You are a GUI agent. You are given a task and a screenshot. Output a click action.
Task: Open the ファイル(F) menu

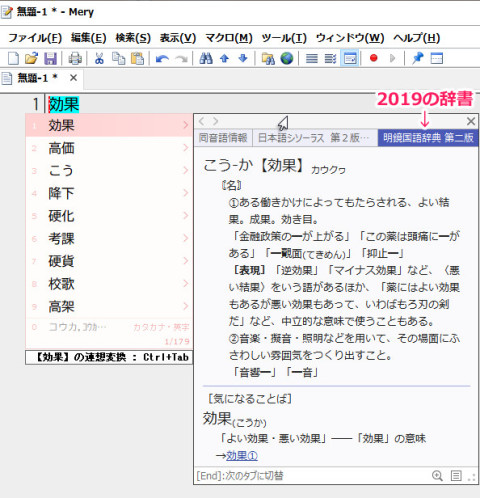(35, 38)
